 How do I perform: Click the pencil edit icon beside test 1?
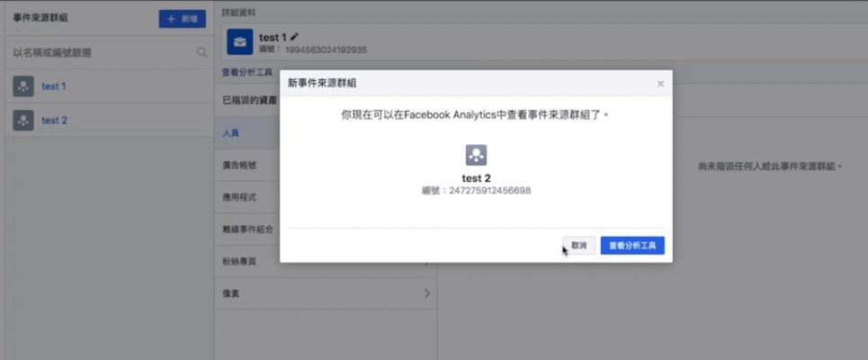click(x=294, y=37)
